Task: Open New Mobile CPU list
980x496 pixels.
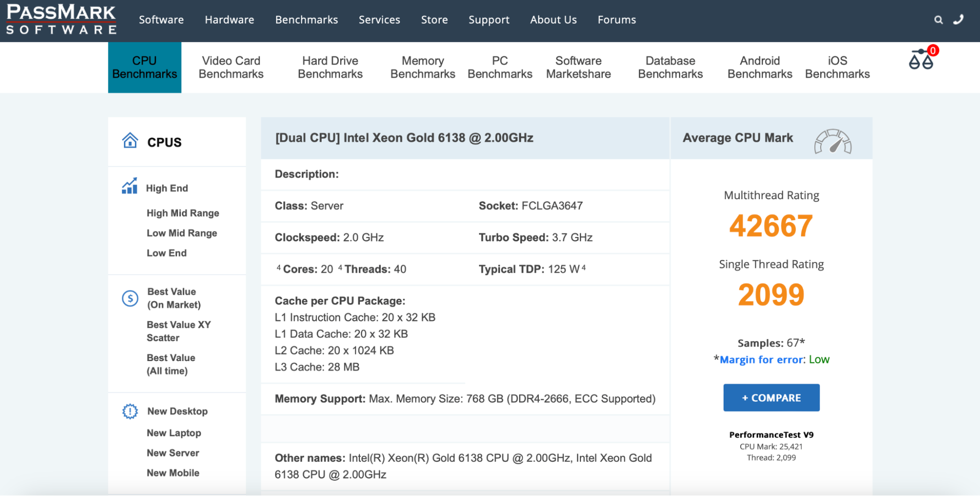Action: (x=173, y=473)
